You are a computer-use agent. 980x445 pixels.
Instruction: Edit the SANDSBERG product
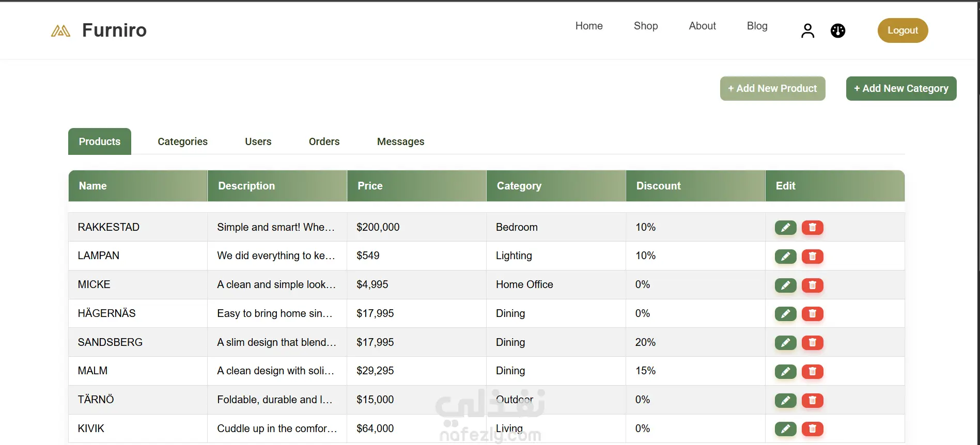tap(785, 343)
